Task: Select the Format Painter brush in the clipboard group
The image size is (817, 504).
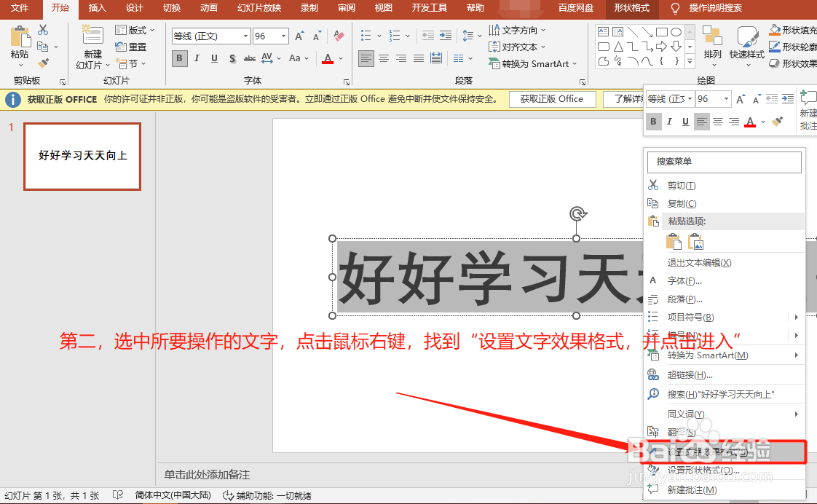Action: tap(43, 63)
